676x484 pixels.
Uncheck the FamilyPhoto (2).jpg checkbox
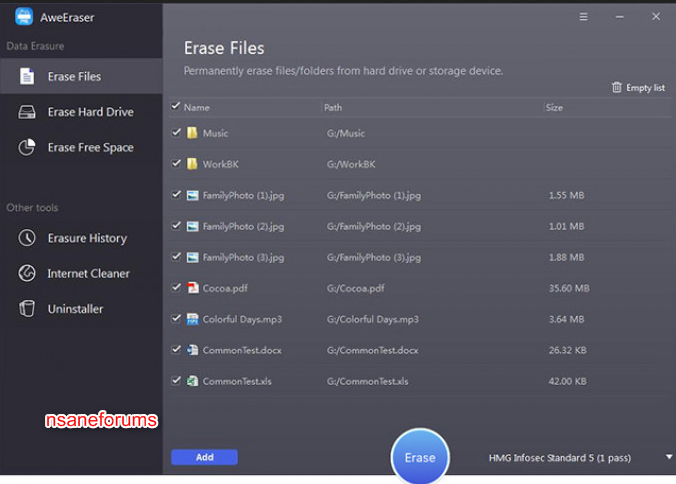click(176, 225)
